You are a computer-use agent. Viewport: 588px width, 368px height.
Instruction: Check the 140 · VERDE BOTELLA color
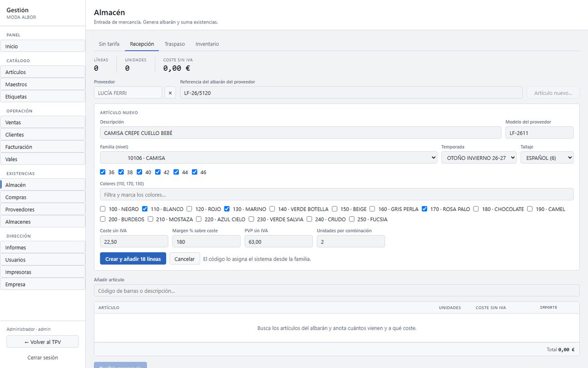(272, 209)
